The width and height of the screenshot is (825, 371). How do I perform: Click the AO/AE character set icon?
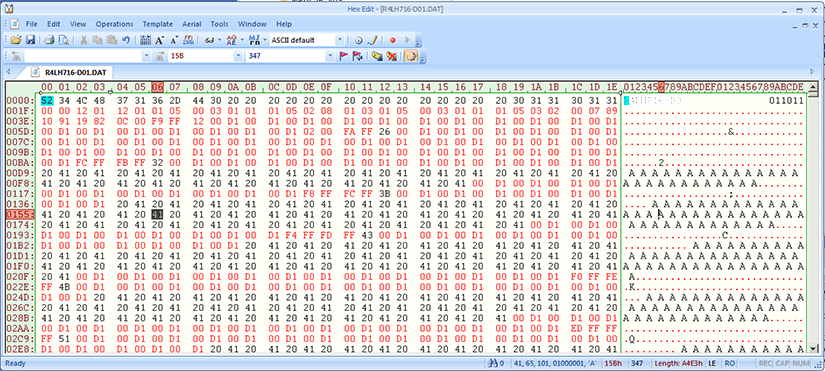click(232, 40)
